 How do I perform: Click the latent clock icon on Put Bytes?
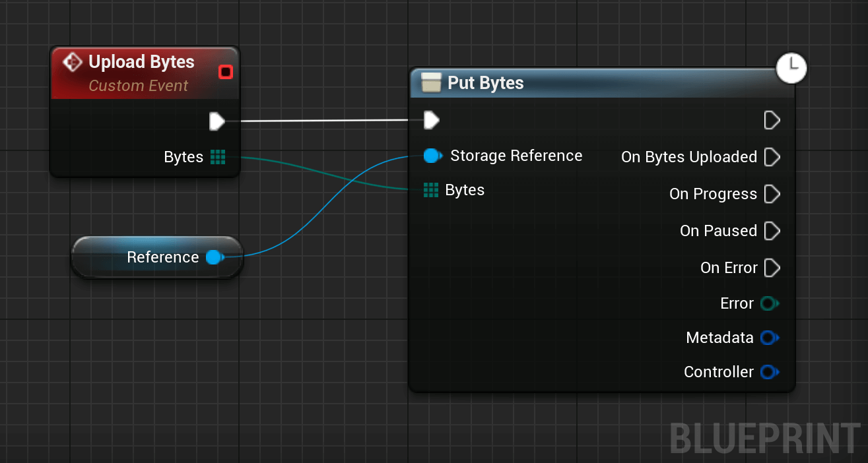point(791,68)
